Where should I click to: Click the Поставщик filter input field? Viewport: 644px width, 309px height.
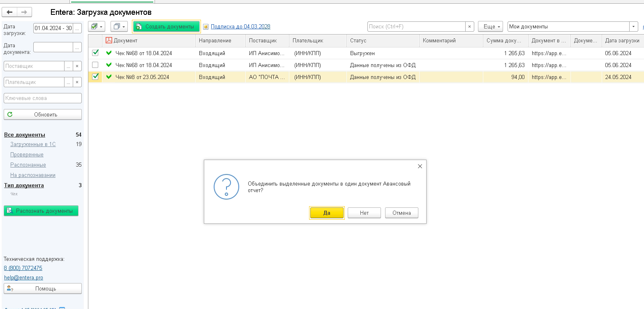(x=34, y=66)
